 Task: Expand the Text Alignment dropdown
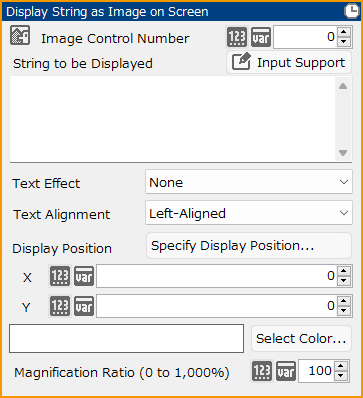[x=249, y=213]
